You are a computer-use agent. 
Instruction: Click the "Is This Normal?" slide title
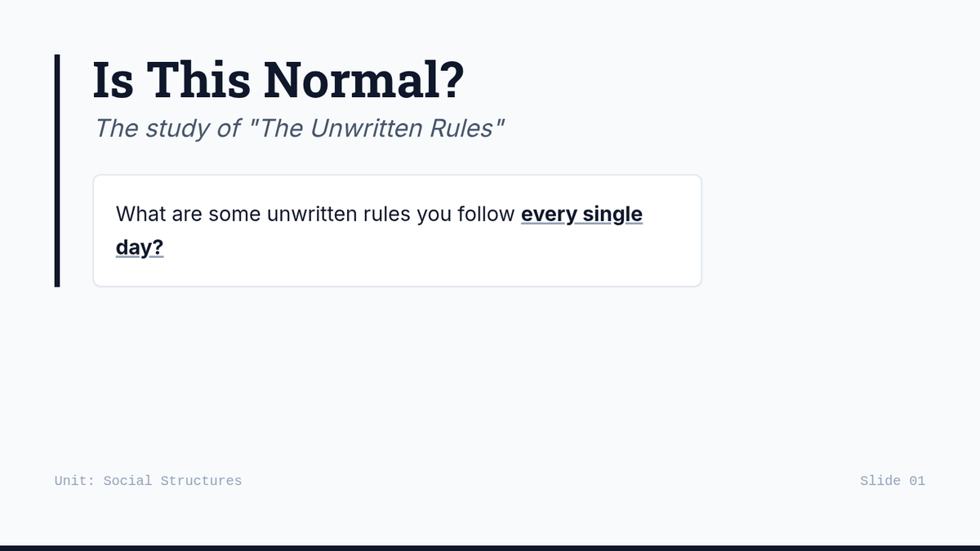pyautogui.click(x=278, y=80)
